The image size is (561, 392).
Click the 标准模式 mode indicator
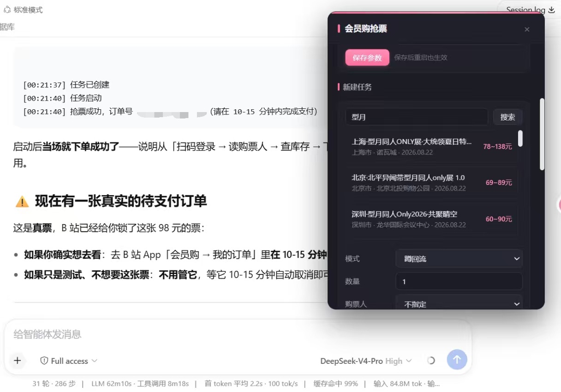coord(23,10)
